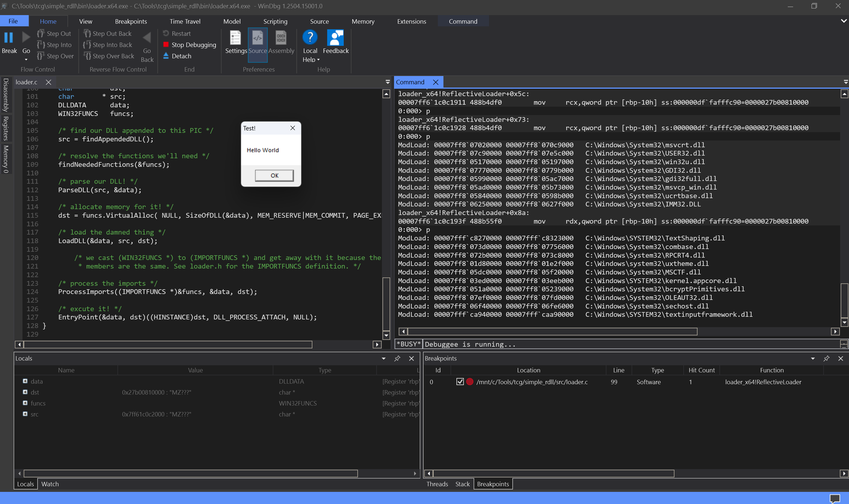Click the Stop Debugging red square
Image resolution: width=849 pixels, height=504 pixels.
coord(166,45)
